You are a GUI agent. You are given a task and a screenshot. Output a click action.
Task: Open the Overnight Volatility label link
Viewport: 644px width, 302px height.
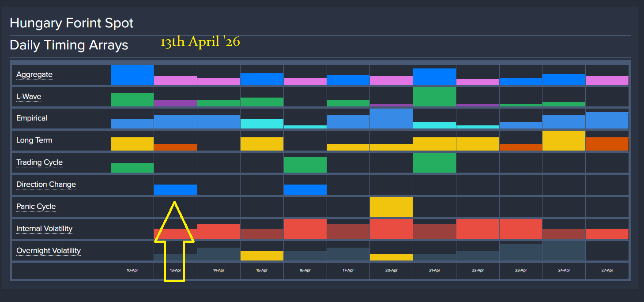49,251
